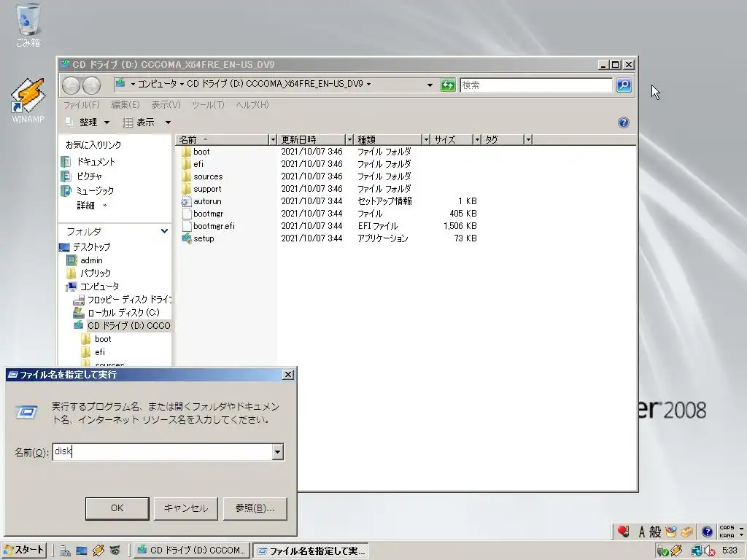Open Run dialog name combo dropdown
The image size is (747, 560).
(x=278, y=452)
